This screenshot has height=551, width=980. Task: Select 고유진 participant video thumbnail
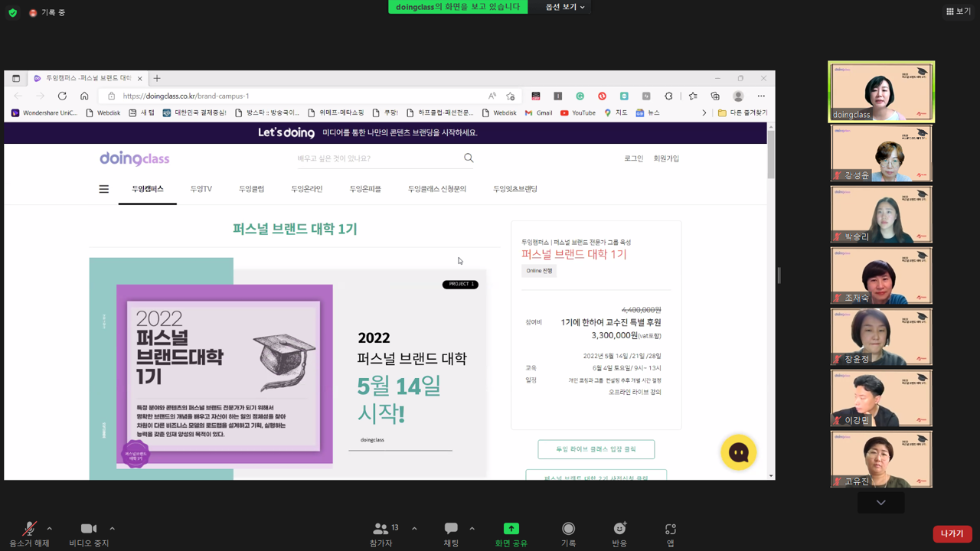(x=881, y=459)
